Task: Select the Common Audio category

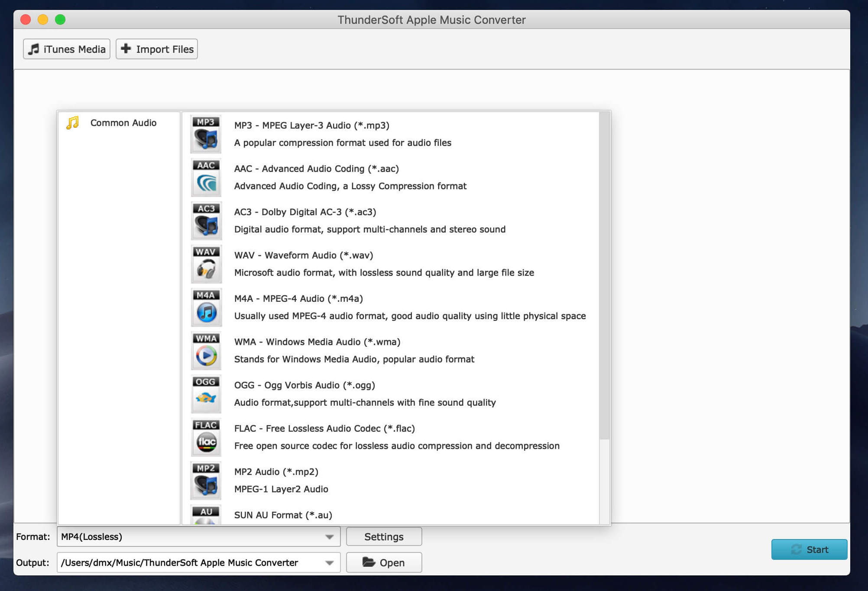Action: (x=119, y=123)
